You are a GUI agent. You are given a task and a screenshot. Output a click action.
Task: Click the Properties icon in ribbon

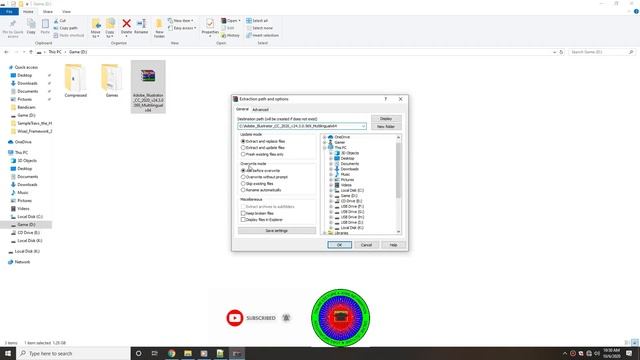(x=210, y=27)
